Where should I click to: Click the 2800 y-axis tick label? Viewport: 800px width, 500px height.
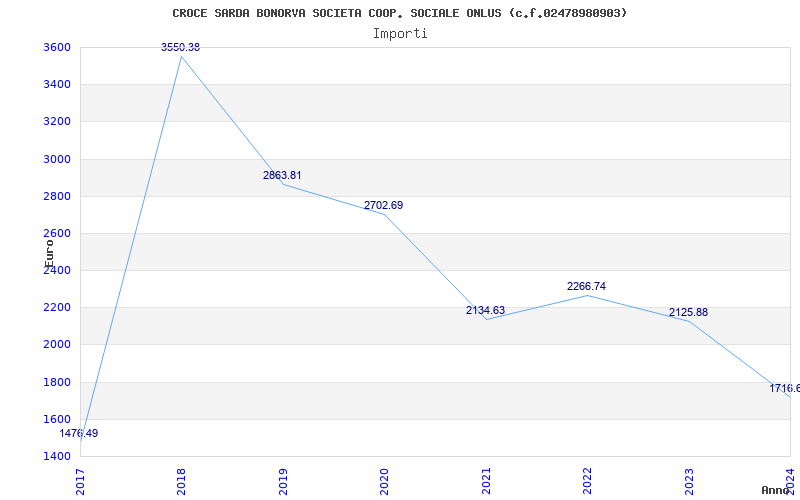pyautogui.click(x=57, y=196)
